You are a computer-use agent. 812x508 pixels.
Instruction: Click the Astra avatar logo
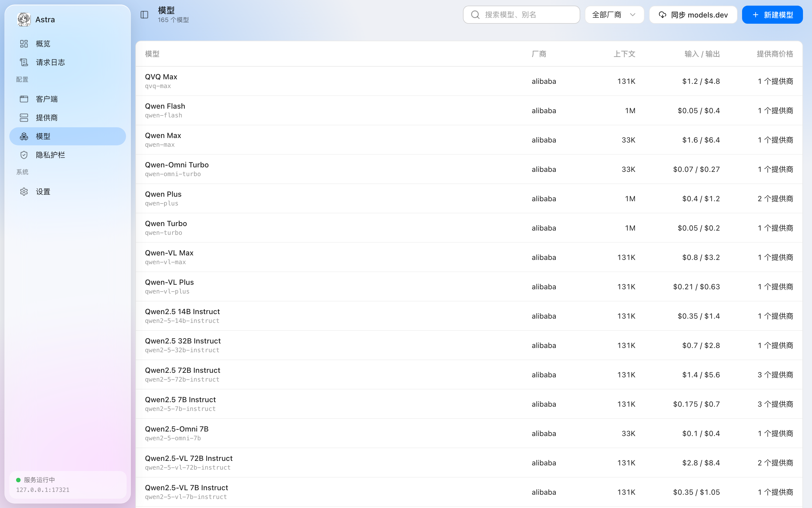tap(24, 19)
